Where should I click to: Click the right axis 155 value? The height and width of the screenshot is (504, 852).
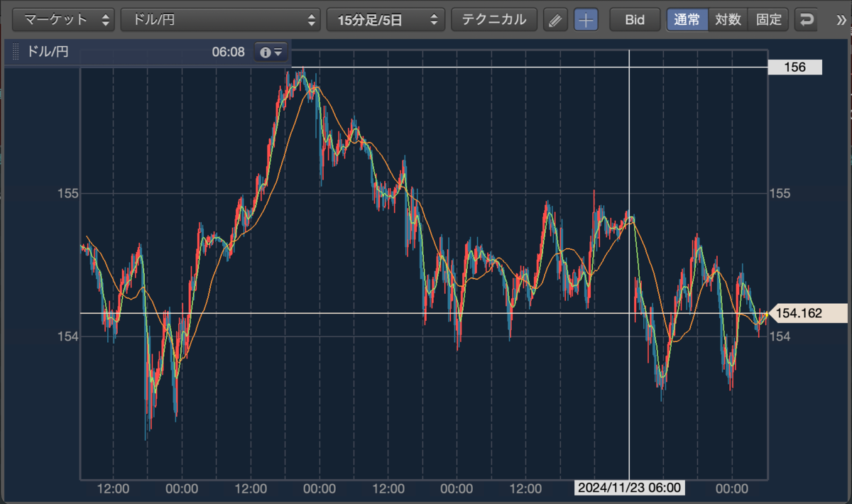(x=781, y=193)
